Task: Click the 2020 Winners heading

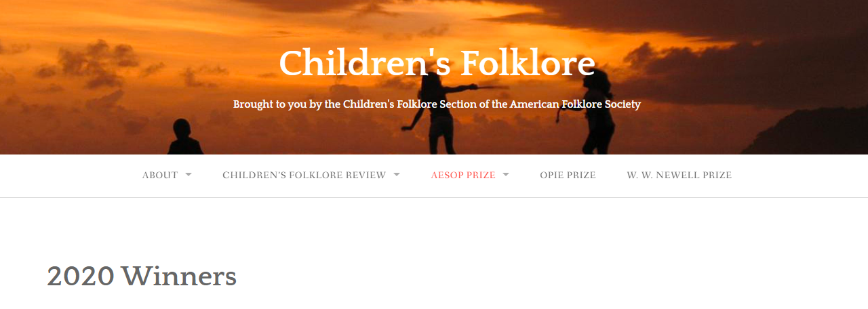Action: (x=142, y=276)
